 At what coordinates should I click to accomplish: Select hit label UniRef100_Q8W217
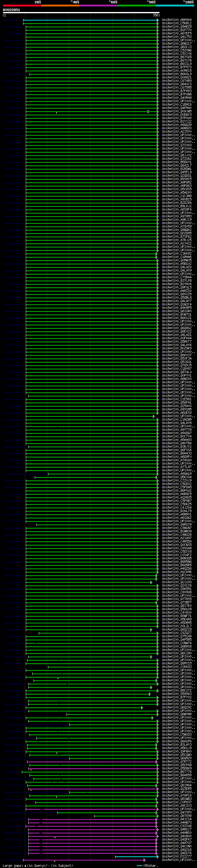[176, 43]
